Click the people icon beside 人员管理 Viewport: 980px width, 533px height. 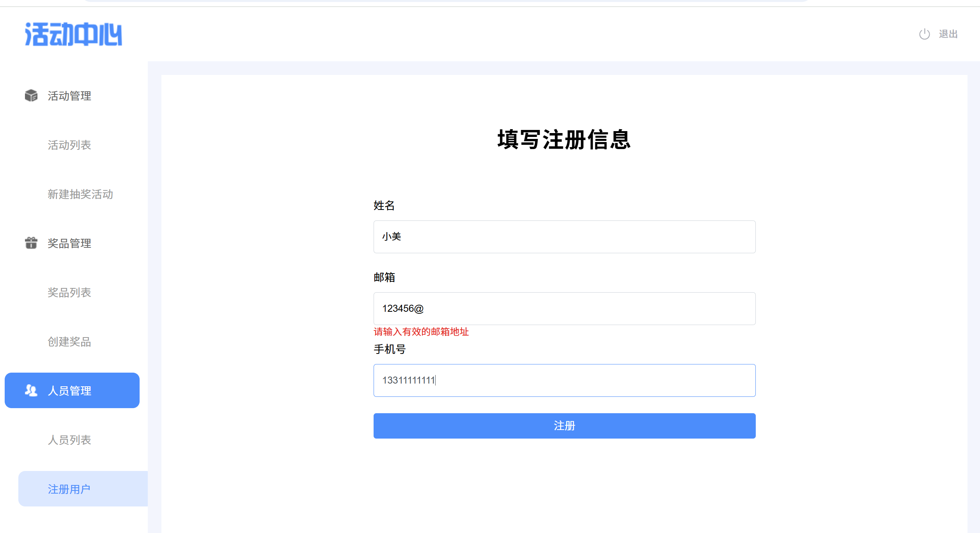coord(31,390)
